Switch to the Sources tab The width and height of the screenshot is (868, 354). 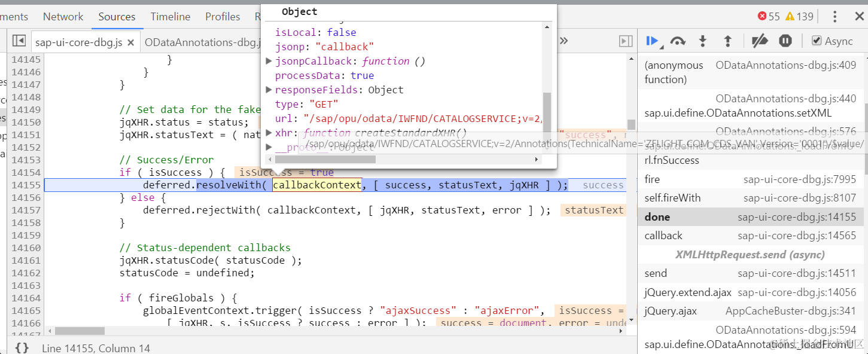[117, 17]
